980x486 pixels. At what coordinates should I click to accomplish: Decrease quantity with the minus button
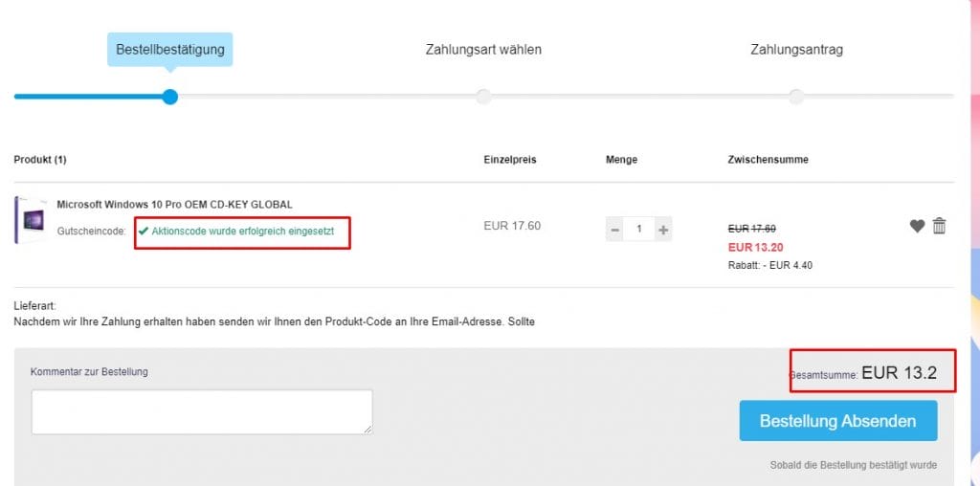click(615, 230)
